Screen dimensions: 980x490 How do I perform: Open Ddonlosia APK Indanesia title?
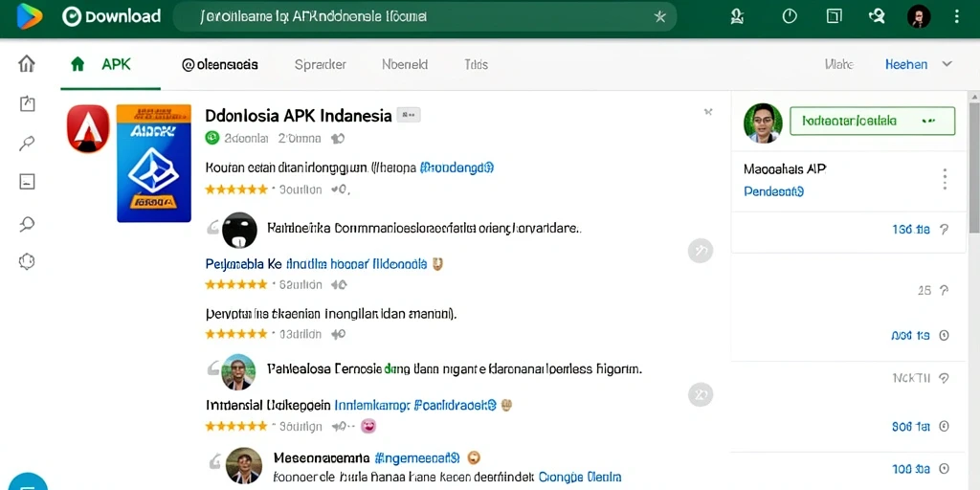point(299,116)
